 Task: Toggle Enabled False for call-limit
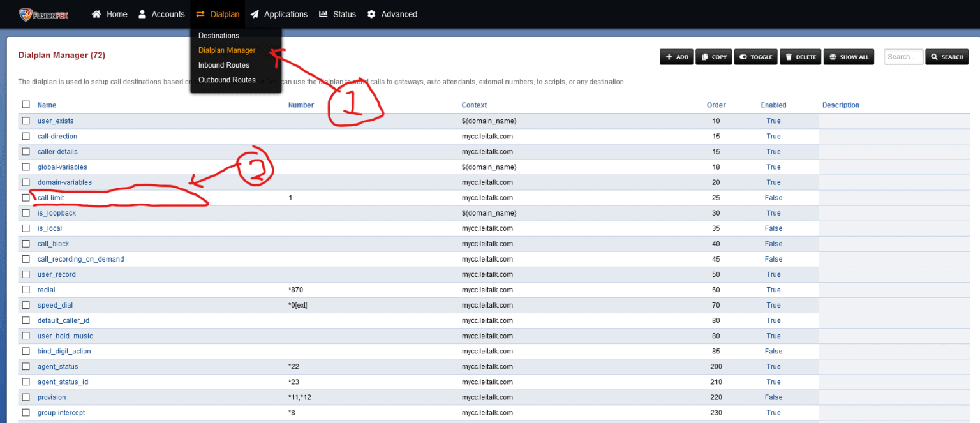pyautogui.click(x=773, y=198)
